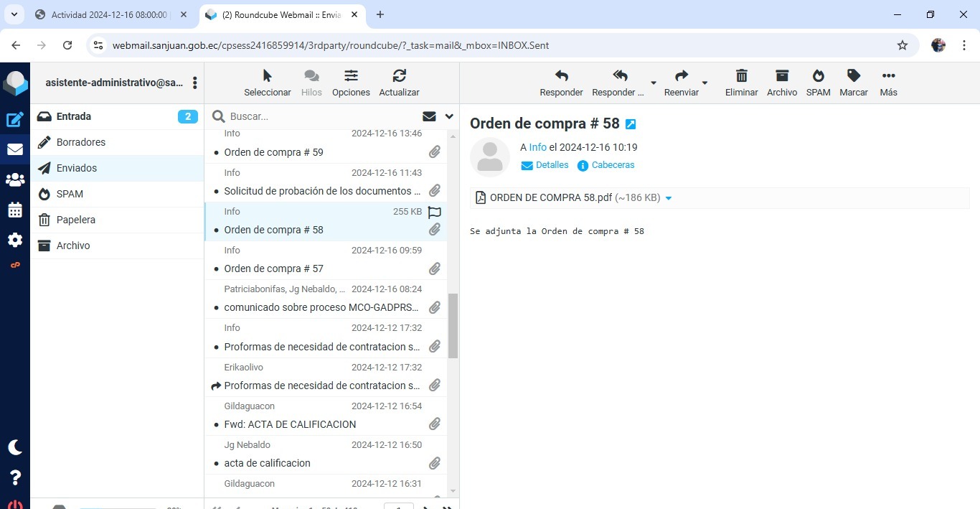The width and height of the screenshot is (980, 509).
Task: Open search options dropdown chevron
Action: click(449, 116)
